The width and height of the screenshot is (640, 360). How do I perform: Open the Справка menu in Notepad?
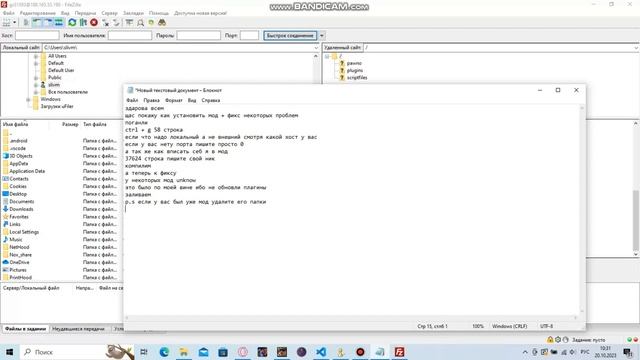tap(211, 100)
